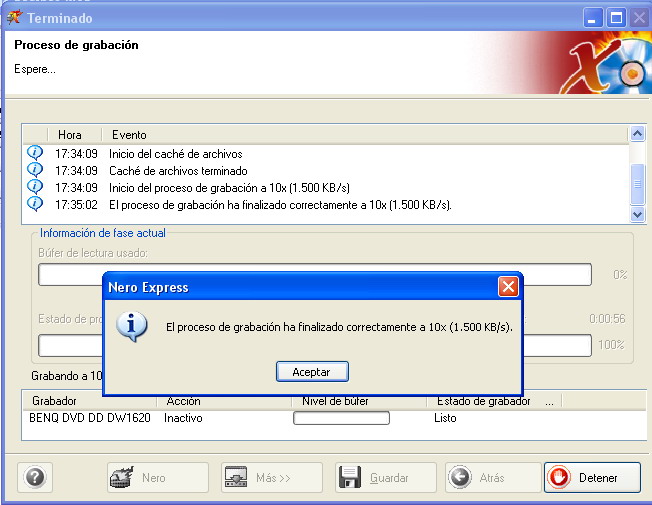Click the 0:00:56 elapsed time value
The width and height of the screenshot is (652, 505).
click(607, 319)
